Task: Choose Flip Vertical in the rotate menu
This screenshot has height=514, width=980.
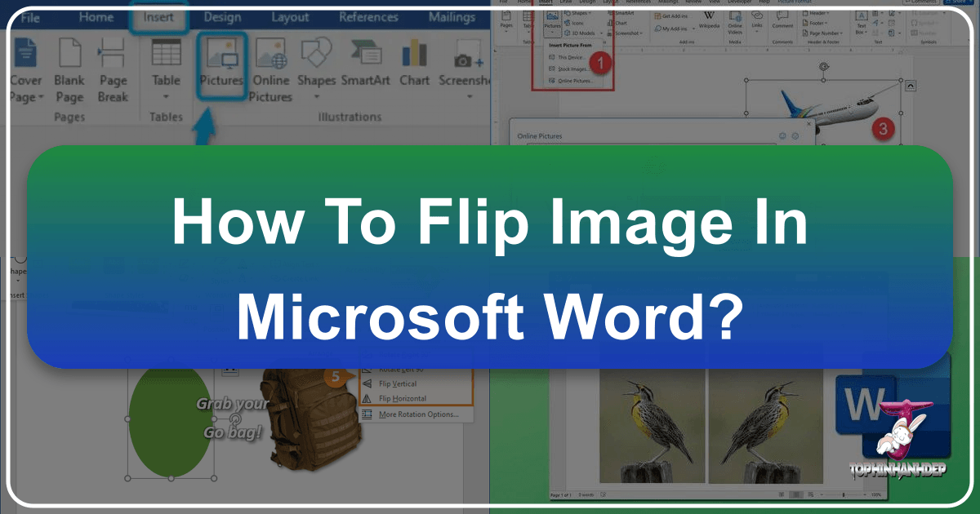Action: coord(397,383)
